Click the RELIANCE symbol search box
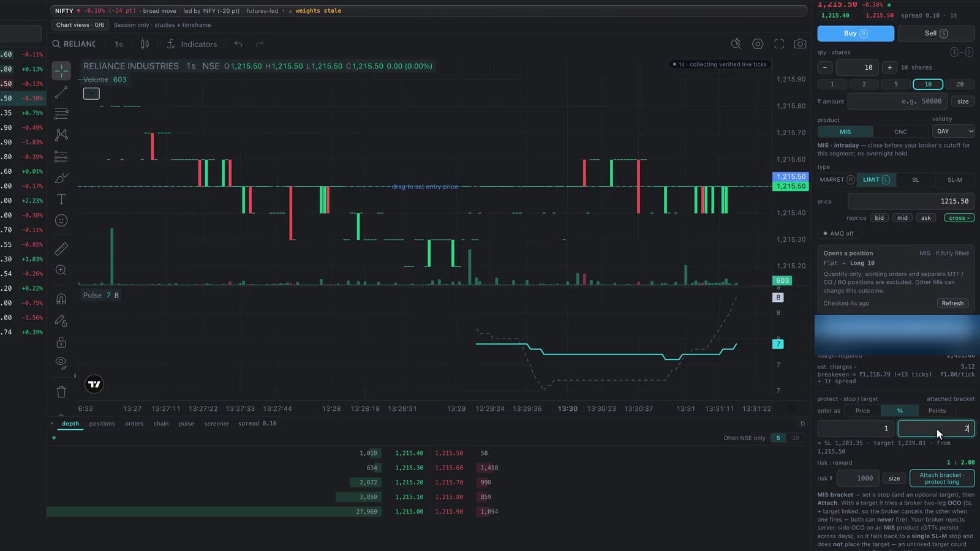The width and height of the screenshot is (980, 551). 74,44
